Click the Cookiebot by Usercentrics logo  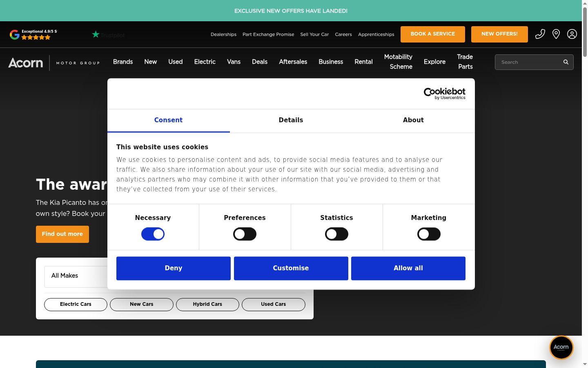click(445, 94)
